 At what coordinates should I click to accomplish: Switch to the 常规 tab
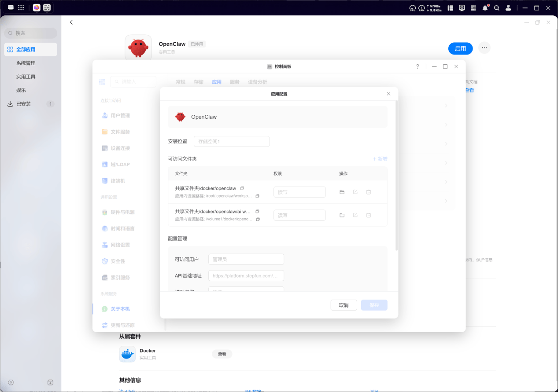point(181,82)
